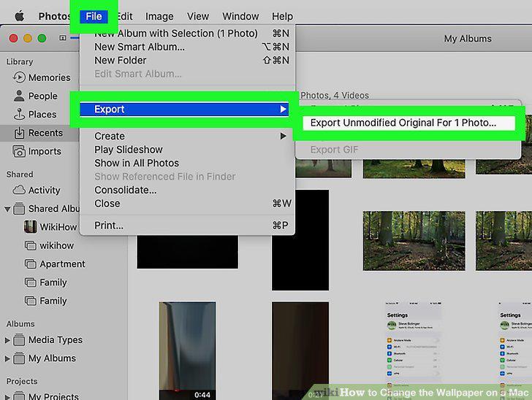Open the Image menu
532x400 pixels.
click(159, 16)
